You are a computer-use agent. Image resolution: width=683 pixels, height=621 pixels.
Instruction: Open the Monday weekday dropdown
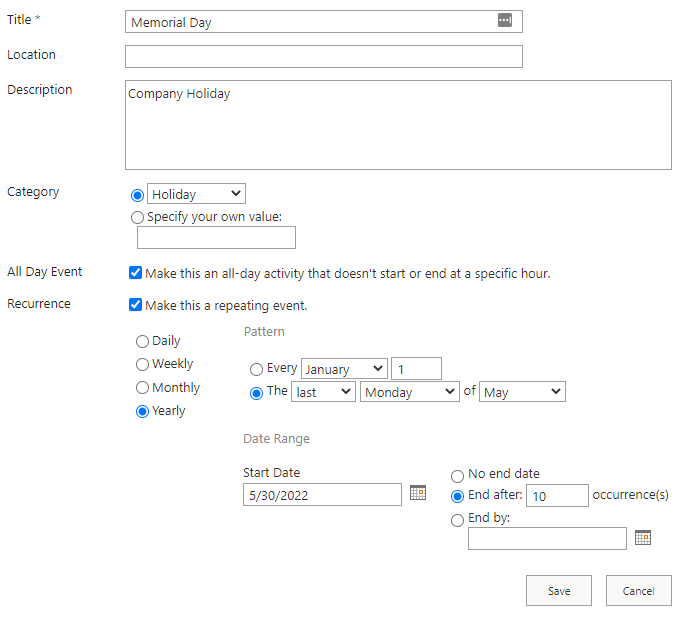pos(410,392)
